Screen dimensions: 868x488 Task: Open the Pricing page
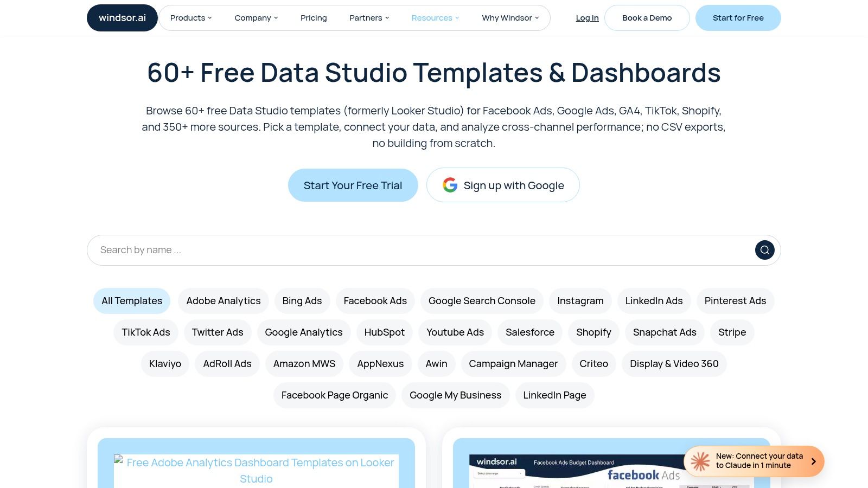(314, 18)
